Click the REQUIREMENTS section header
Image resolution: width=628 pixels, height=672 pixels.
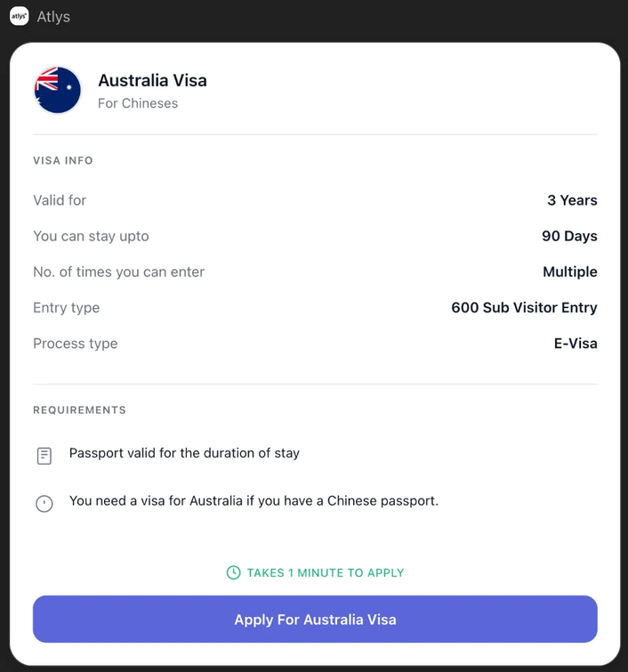pyautogui.click(x=79, y=410)
